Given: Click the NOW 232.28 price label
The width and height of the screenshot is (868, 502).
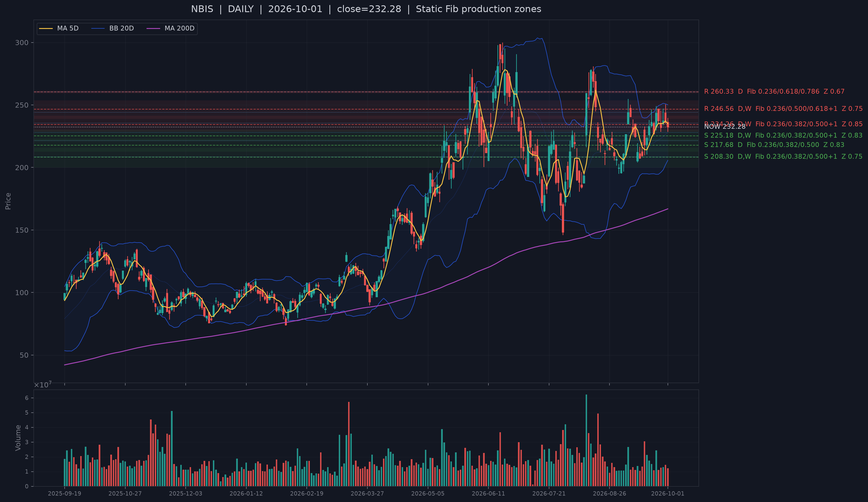Looking at the screenshot, I should pos(724,126).
